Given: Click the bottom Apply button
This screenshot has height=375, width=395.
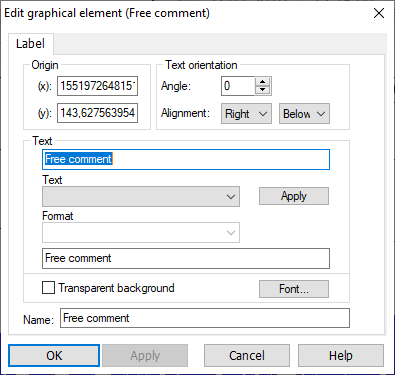Looking at the screenshot, I should point(145,356).
